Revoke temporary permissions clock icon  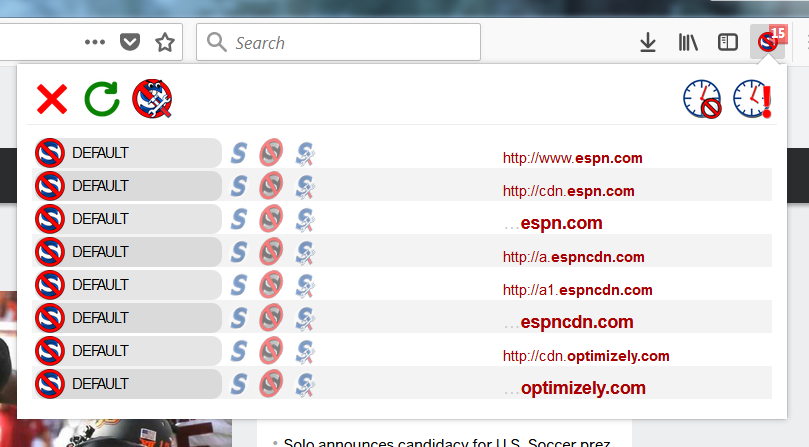coord(702,99)
